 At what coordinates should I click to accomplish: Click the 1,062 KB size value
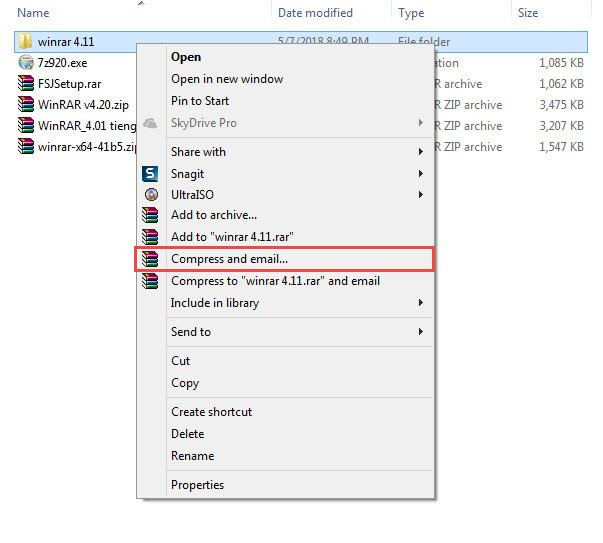click(561, 84)
